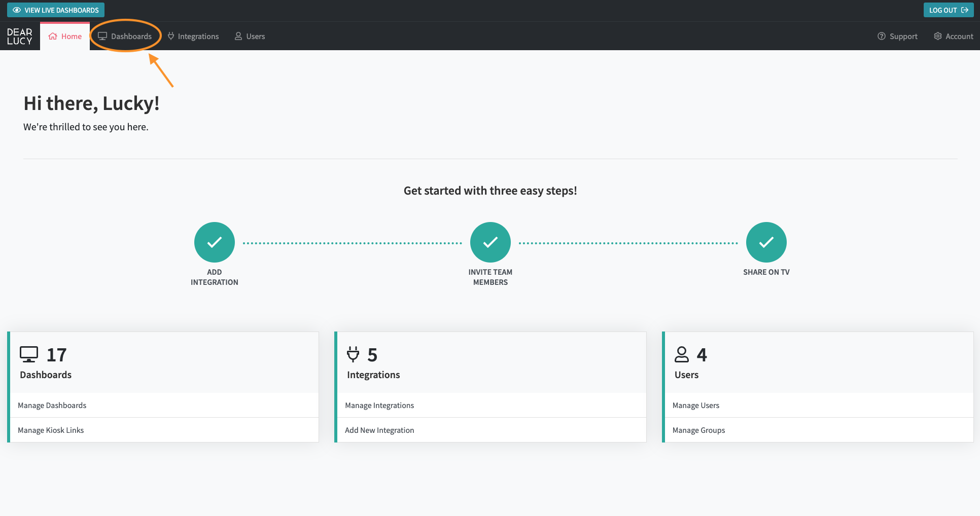Click Add New Integration link
This screenshot has width=980, height=516.
[x=492, y=430]
